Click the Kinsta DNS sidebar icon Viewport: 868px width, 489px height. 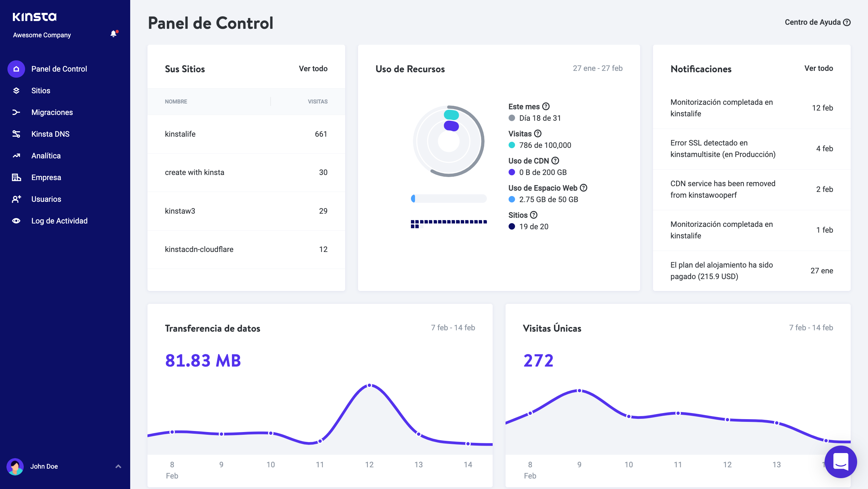[16, 134]
